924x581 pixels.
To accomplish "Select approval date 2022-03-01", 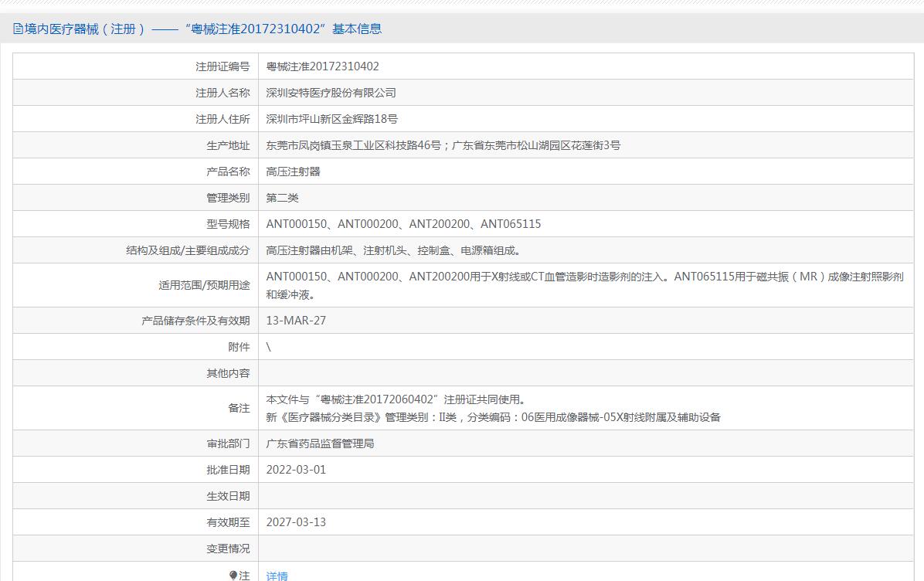I will [x=296, y=470].
